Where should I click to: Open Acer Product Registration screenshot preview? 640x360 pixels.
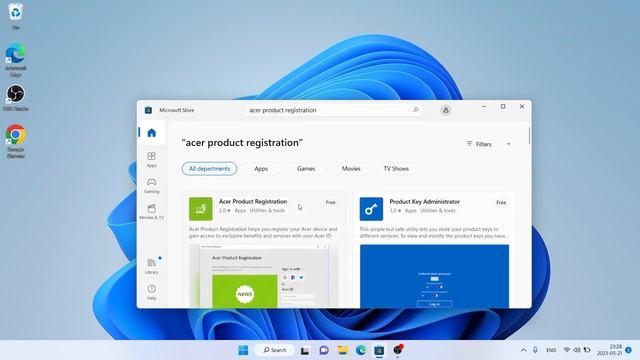pyautogui.click(x=264, y=276)
